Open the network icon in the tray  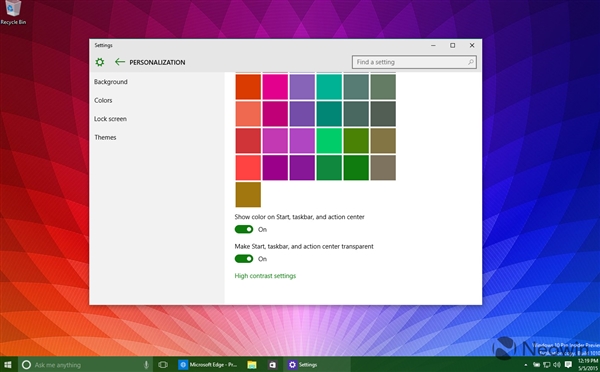click(x=547, y=365)
